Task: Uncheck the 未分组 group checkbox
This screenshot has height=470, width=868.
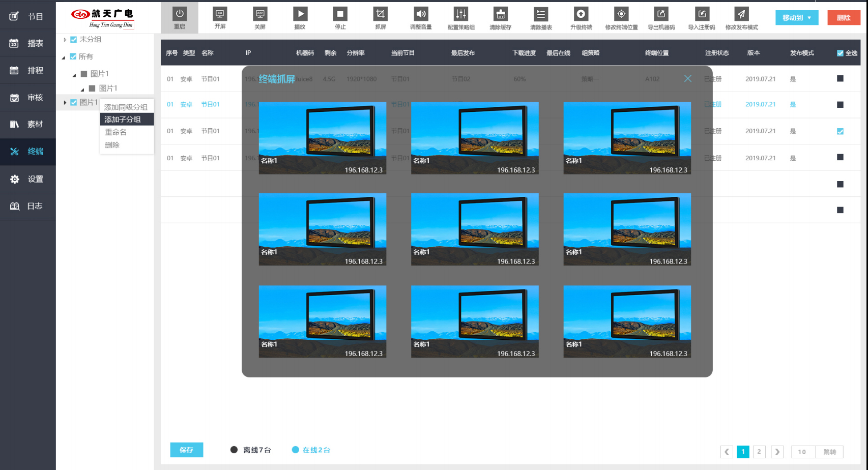Action: click(74, 40)
